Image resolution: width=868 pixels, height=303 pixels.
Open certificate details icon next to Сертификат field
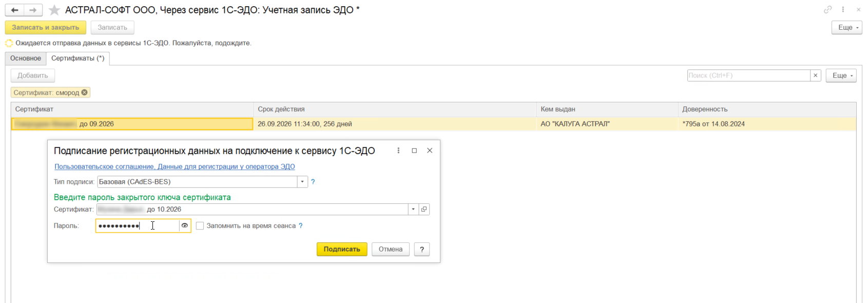tap(424, 210)
